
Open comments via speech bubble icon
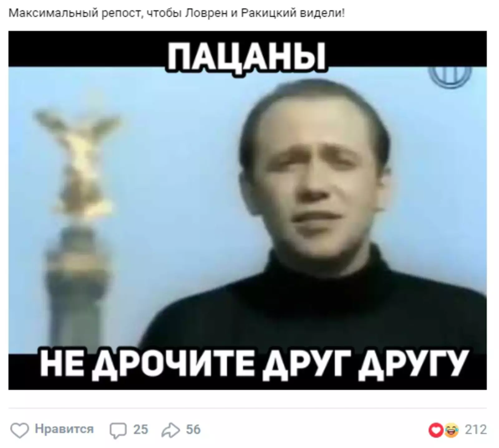118,431
